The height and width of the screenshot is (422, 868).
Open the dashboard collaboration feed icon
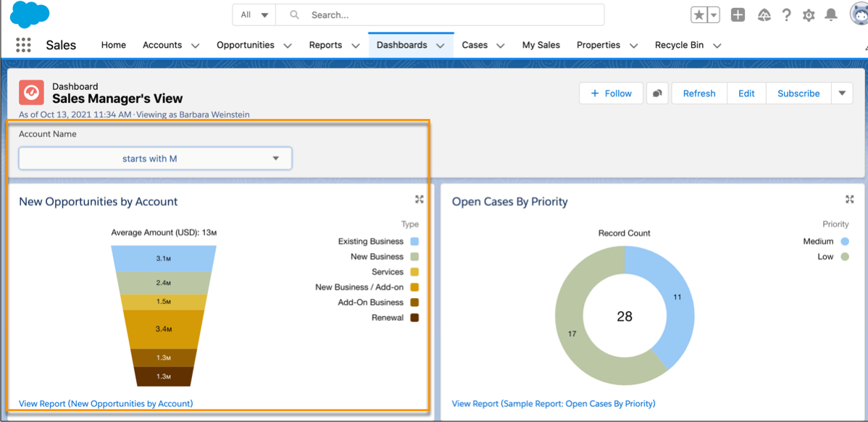[657, 94]
